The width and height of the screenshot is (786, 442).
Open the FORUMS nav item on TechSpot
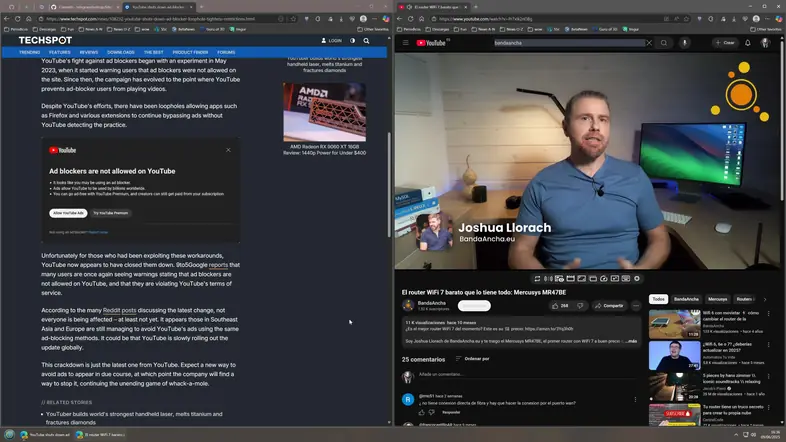(x=226, y=52)
